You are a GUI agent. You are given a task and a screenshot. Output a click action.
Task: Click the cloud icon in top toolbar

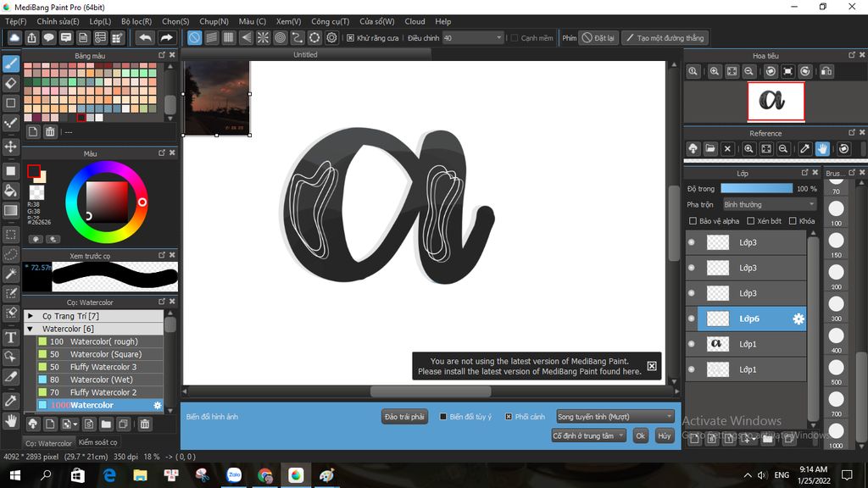14,37
